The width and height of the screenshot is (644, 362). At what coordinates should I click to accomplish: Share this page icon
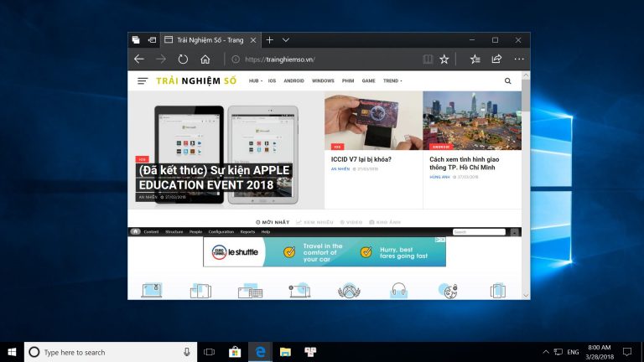click(x=496, y=59)
